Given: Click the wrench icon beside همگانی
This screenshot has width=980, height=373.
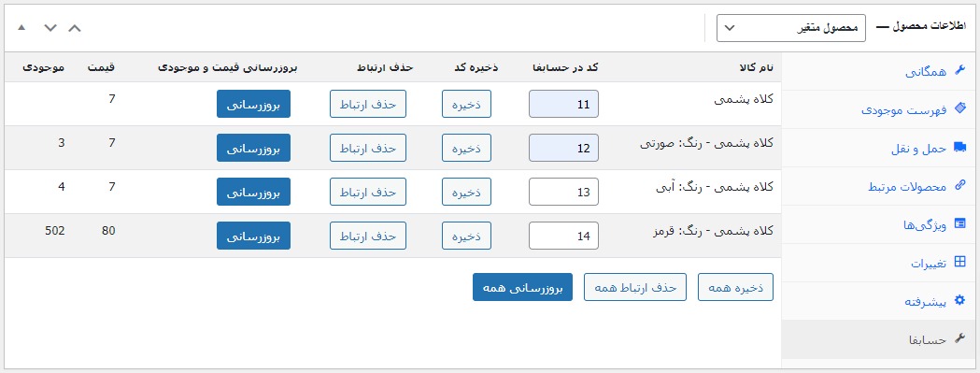Looking at the screenshot, I should 959,72.
